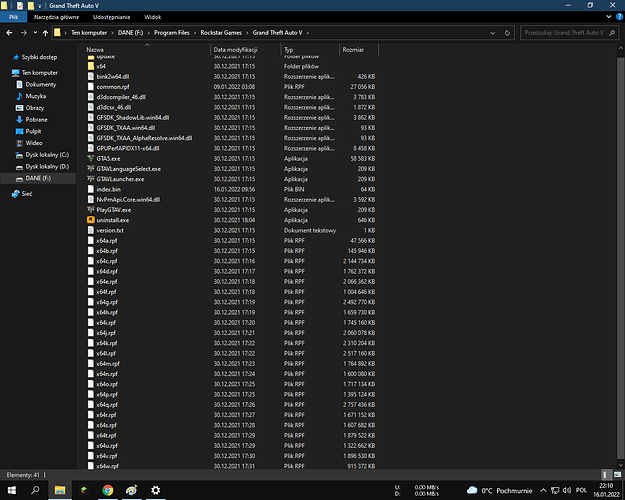This screenshot has width=625, height=500.
Task: Select the GTAVLanguageSelect.exe icon
Action: point(91,169)
